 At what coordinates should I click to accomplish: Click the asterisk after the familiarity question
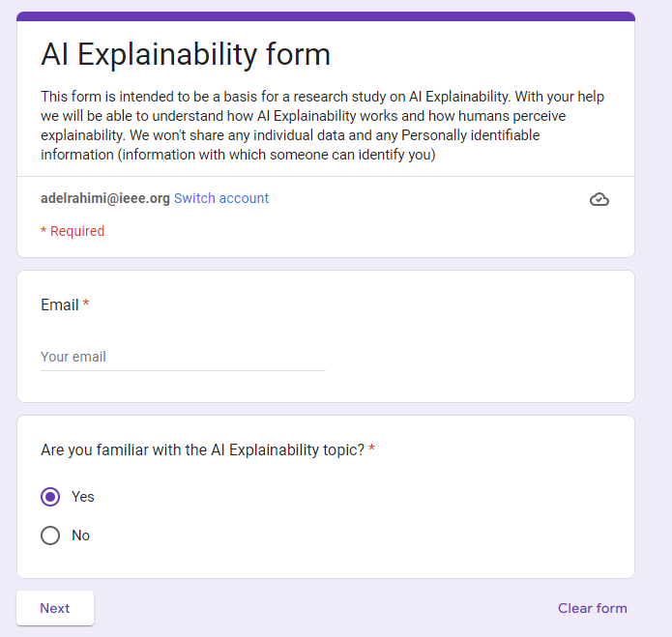(371, 449)
